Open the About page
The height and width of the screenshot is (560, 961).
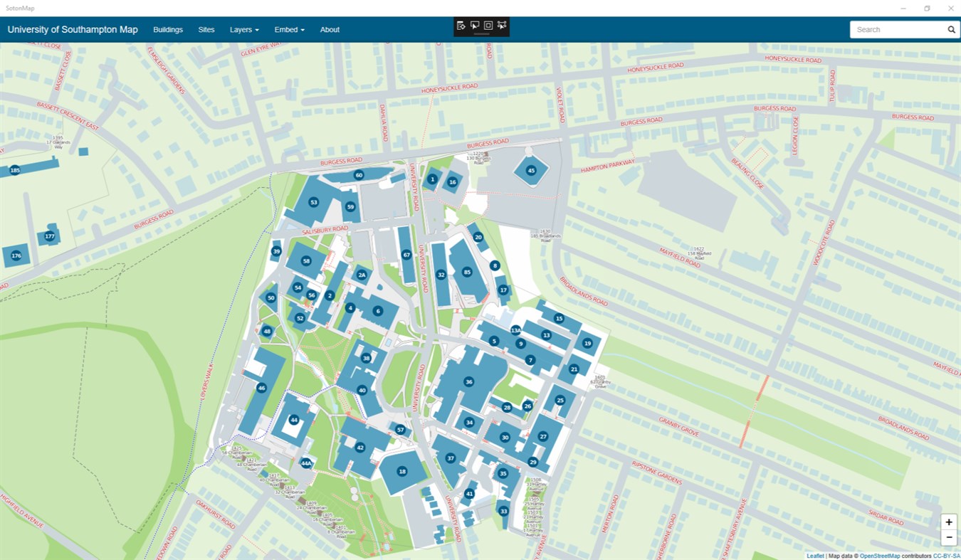point(330,29)
